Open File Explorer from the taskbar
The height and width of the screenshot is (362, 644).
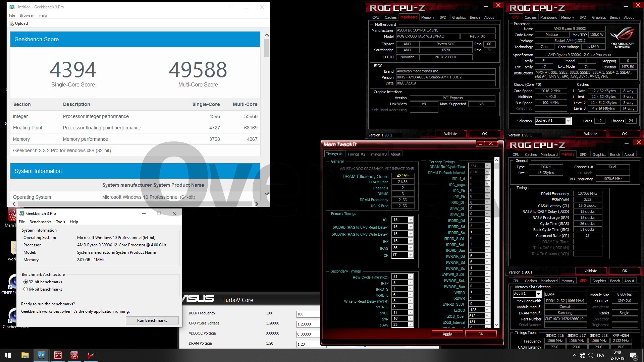click(x=25, y=355)
